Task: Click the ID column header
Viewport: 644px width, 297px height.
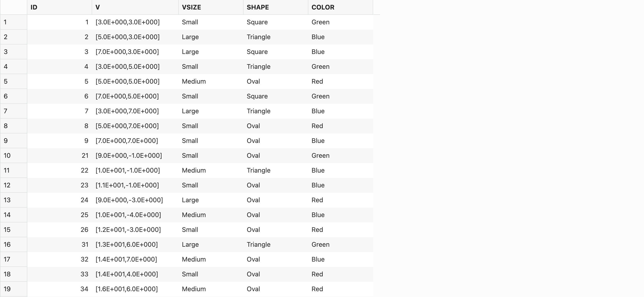Action: (x=59, y=7)
